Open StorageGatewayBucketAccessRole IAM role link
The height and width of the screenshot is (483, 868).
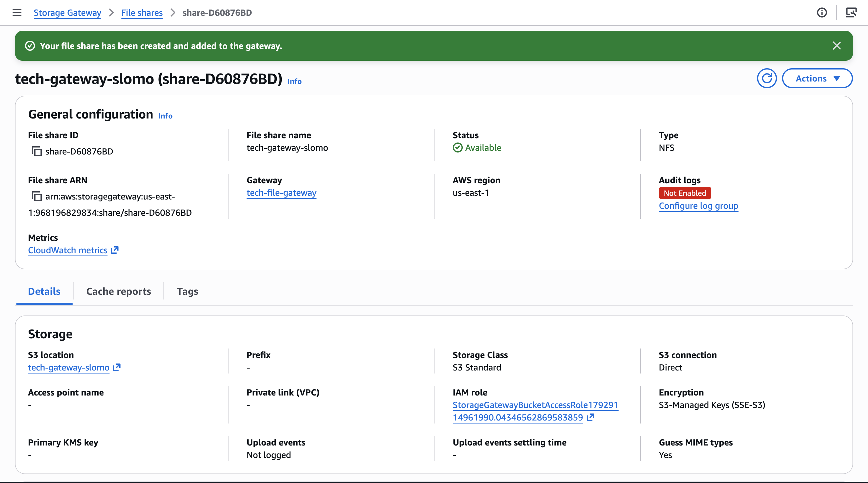coord(535,411)
